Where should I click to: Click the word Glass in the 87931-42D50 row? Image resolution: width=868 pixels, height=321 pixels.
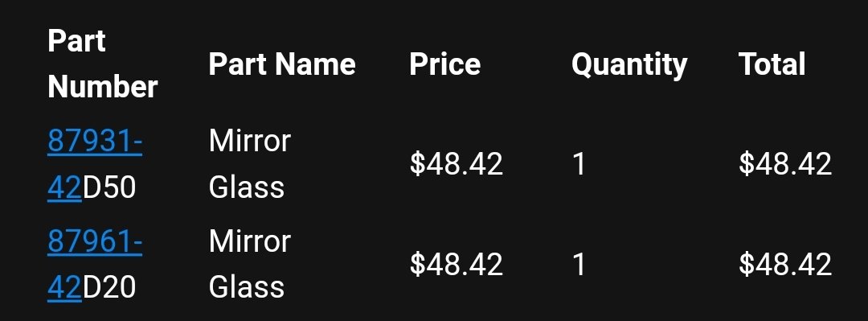(x=247, y=187)
